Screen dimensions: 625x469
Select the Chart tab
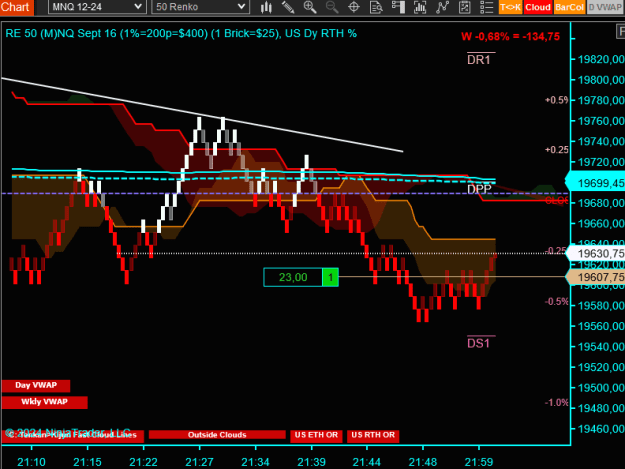[x=17, y=7]
